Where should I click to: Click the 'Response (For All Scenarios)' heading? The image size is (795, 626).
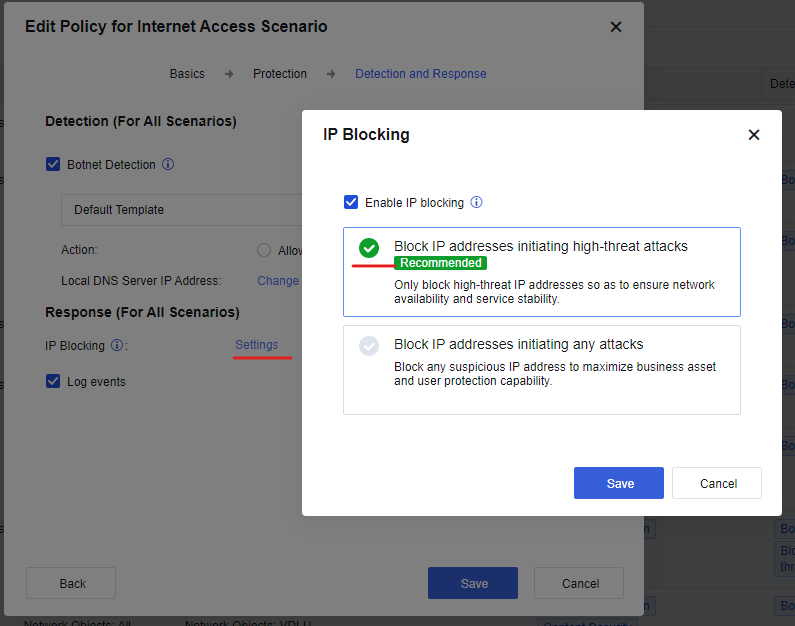[x=142, y=312]
